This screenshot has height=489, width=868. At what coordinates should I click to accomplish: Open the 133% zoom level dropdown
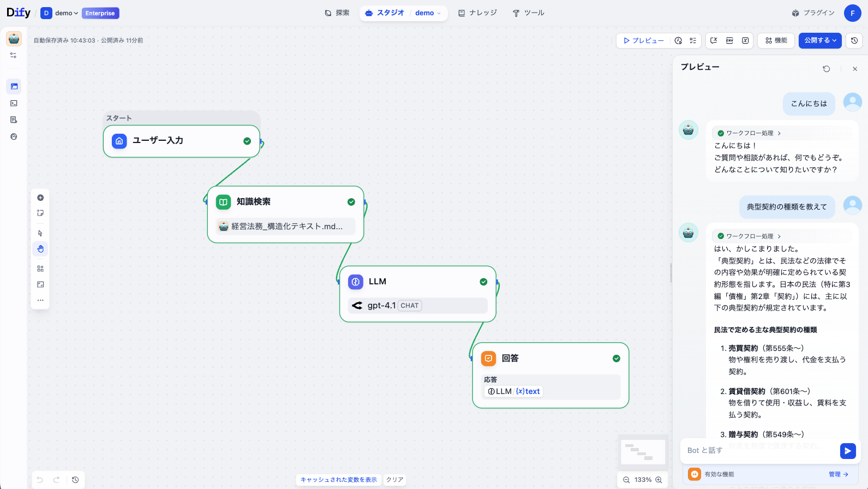(x=643, y=480)
